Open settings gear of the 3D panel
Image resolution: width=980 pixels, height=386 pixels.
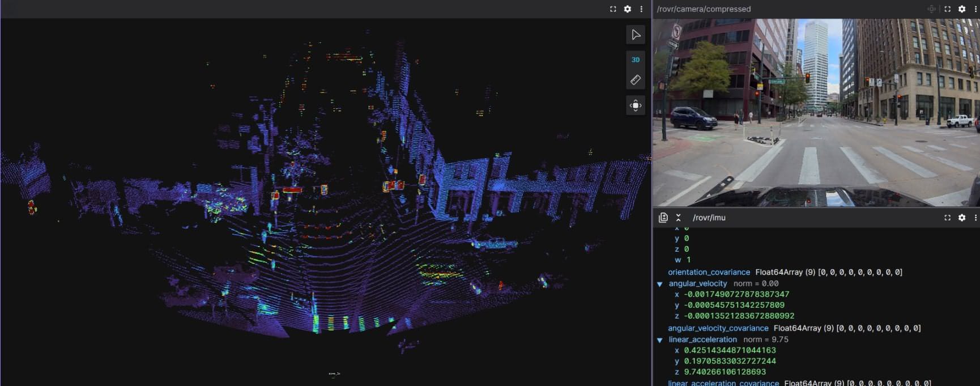click(627, 9)
